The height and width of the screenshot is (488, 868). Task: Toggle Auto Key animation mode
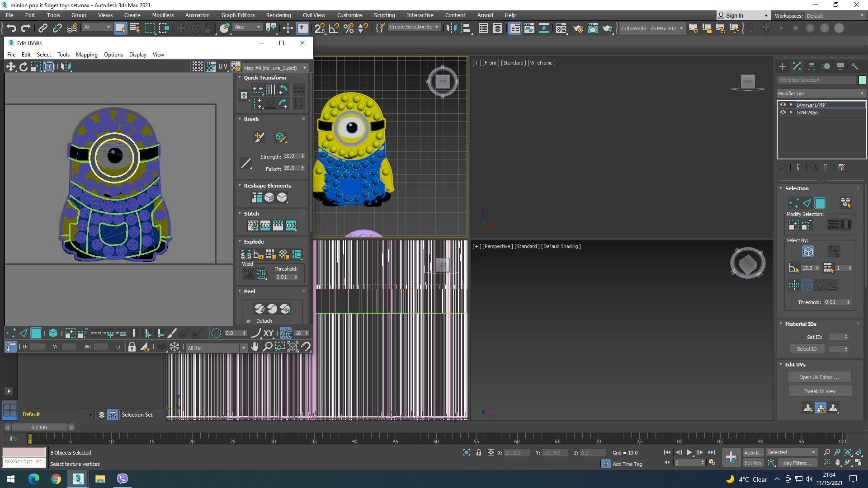point(753,453)
